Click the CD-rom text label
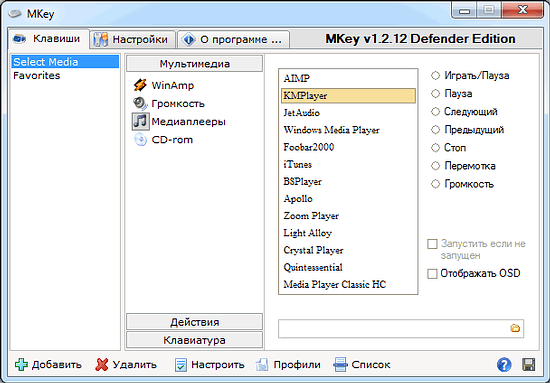The height and width of the screenshot is (383, 550). click(x=172, y=140)
